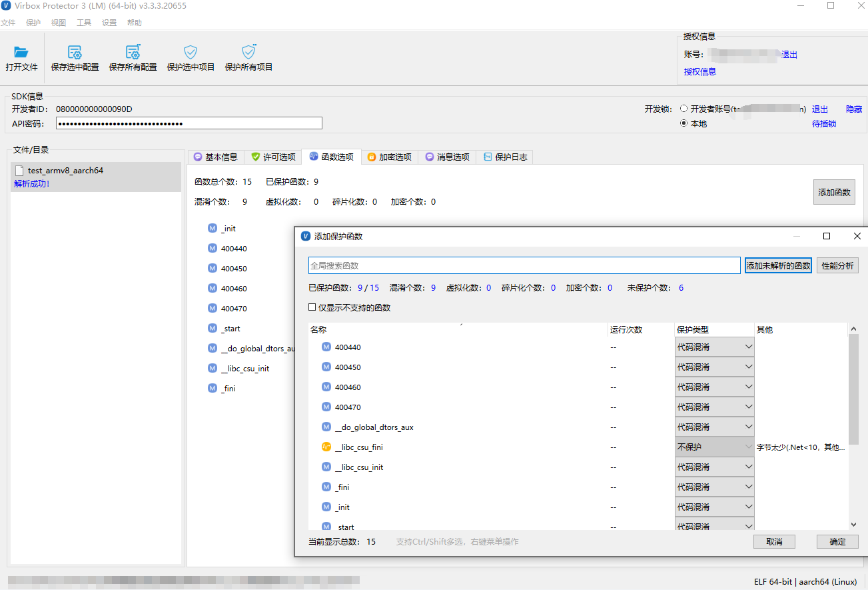This screenshot has width=868, height=590.
Task: Focus the 全局搜索函数 search field
Action: pyautogui.click(x=524, y=265)
